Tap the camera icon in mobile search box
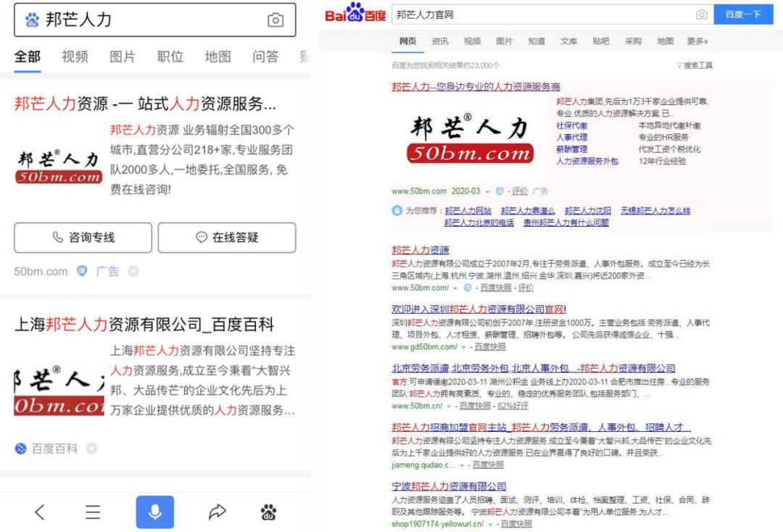Viewport: 783px width, 532px height. click(x=275, y=20)
